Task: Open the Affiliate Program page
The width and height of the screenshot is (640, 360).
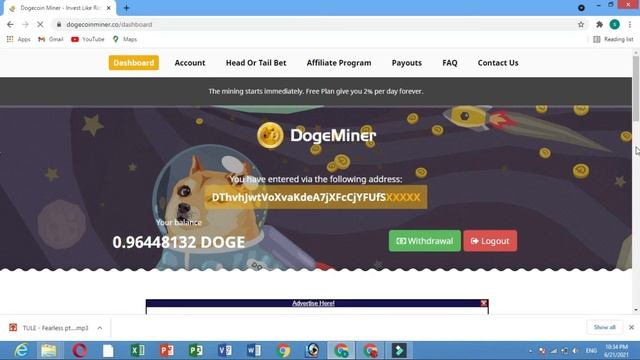Action: pos(339,63)
